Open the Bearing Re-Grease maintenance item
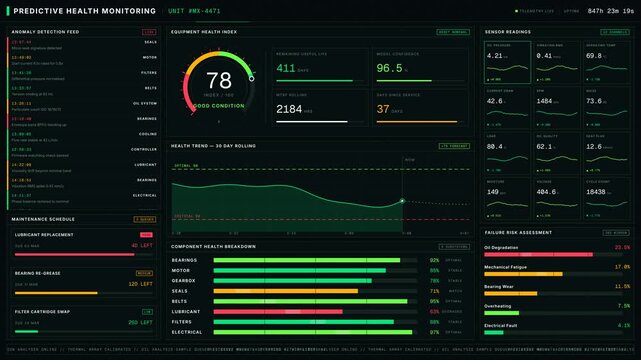This screenshot has height=360, width=641. [x=83, y=283]
